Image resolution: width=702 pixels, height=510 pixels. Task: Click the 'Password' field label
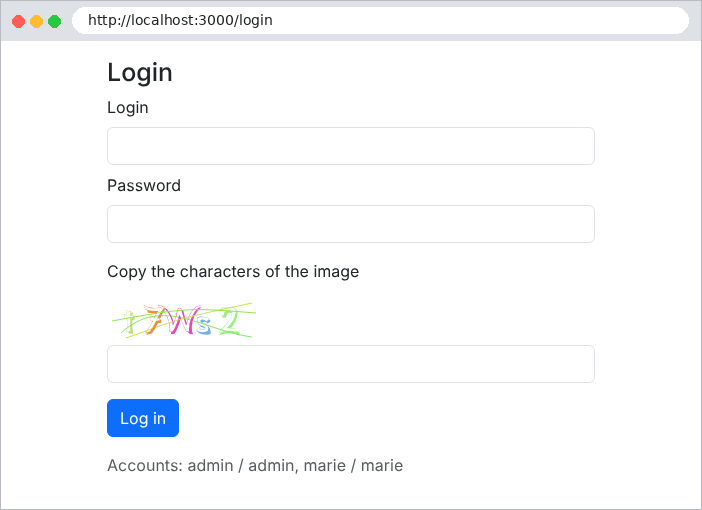[144, 185]
